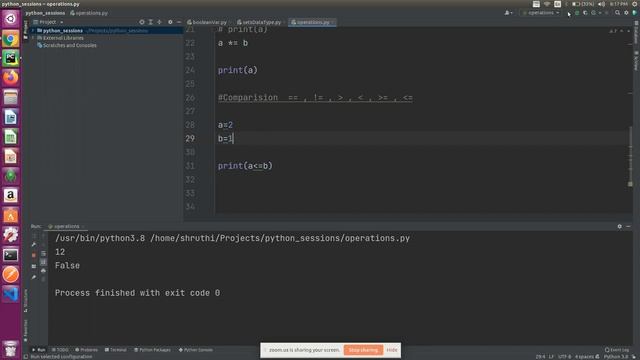Click the red Stop button in Run panel
This screenshot has height=360, width=640.
pos(34,255)
